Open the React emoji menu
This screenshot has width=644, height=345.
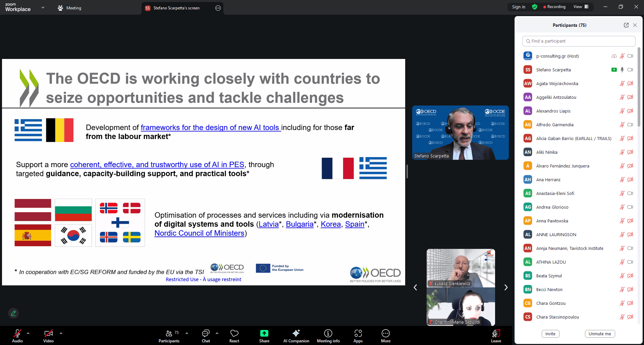pos(234,336)
